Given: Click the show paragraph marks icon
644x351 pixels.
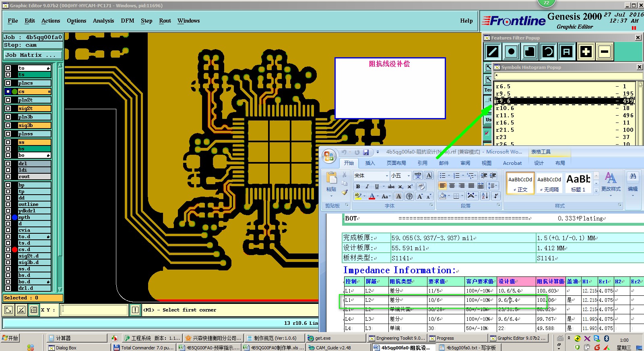Looking at the screenshot, I should click(496, 196).
